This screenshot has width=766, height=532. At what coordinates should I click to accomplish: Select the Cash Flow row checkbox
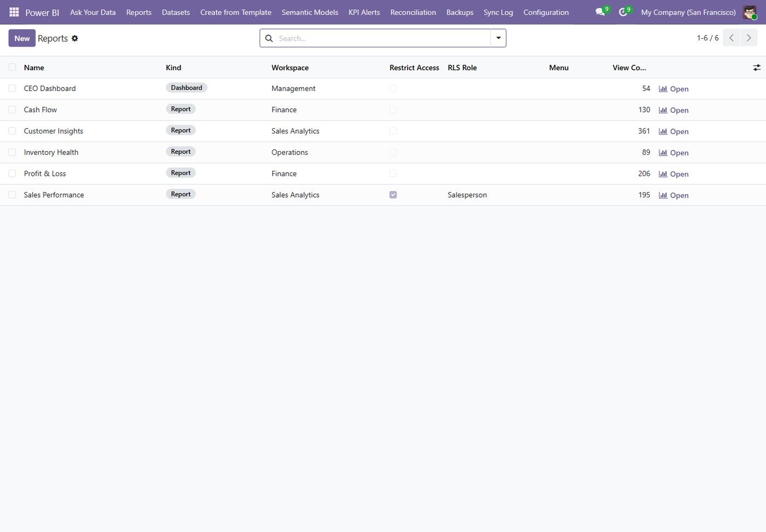coord(12,109)
